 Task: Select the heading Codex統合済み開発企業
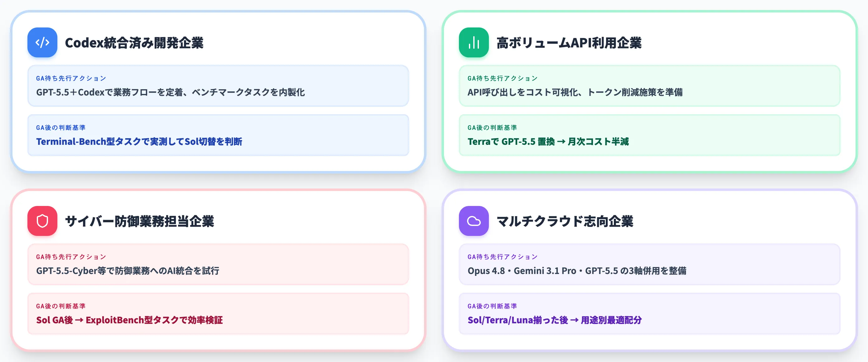pyautogui.click(x=134, y=43)
